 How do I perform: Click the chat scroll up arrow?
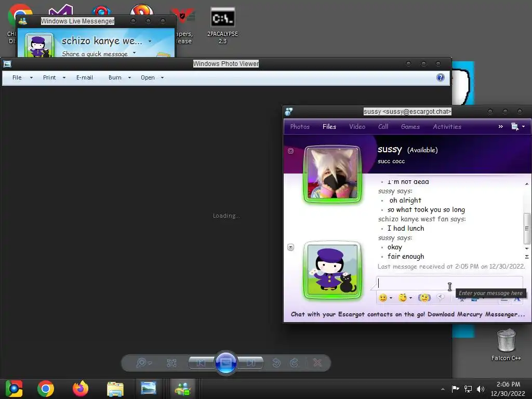pos(527,184)
